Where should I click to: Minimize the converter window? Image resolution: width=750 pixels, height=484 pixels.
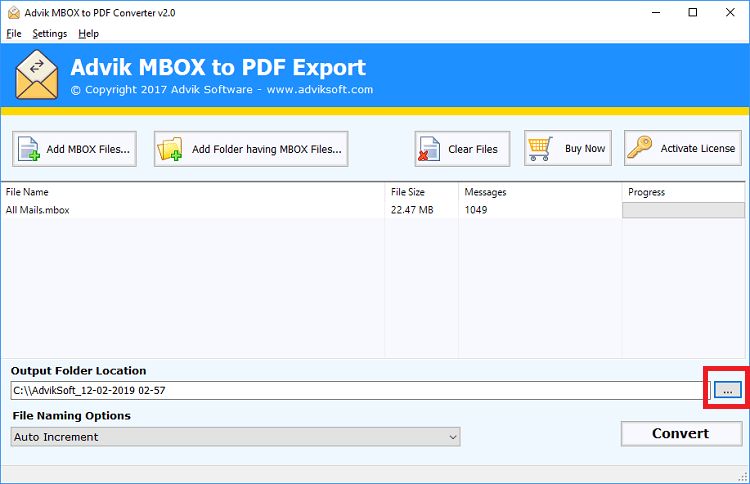(x=656, y=12)
